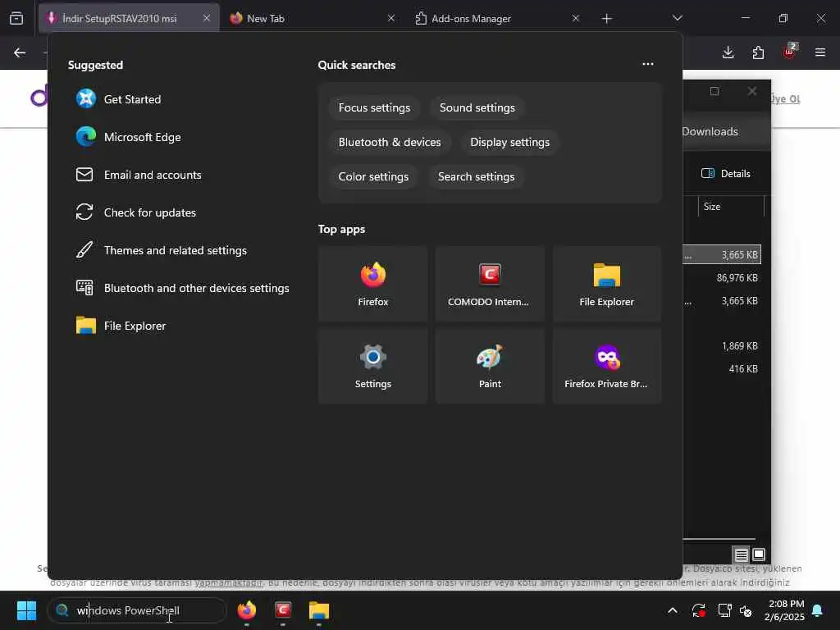Launch Microsoft Edge from Suggested list
Viewport: 840px width, 630px height.
tap(129, 137)
